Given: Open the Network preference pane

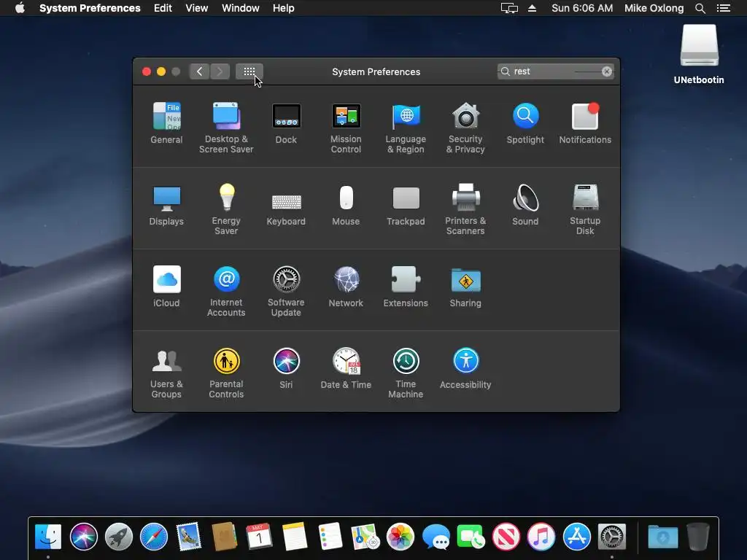Looking at the screenshot, I should click(x=346, y=286).
